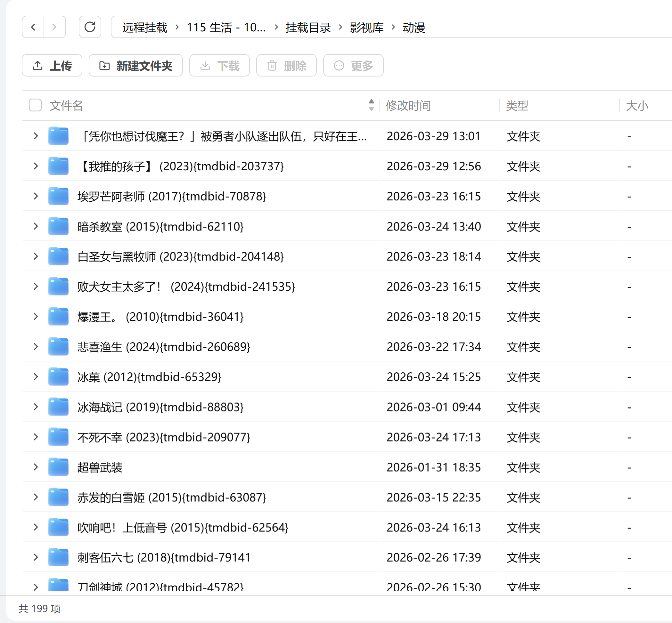Open folder 埃罗芒阿老师 (2017){tmdbid-70878}

pos(172,196)
